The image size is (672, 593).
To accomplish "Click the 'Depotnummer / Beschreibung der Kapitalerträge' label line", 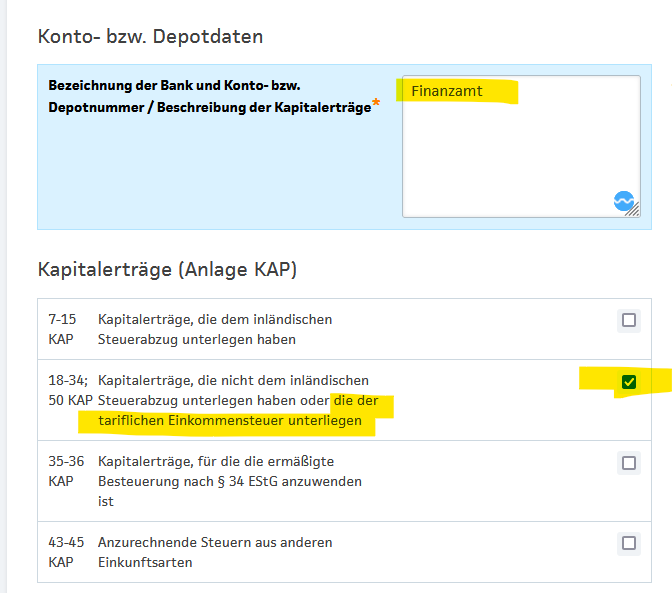I will pyautogui.click(x=209, y=107).
